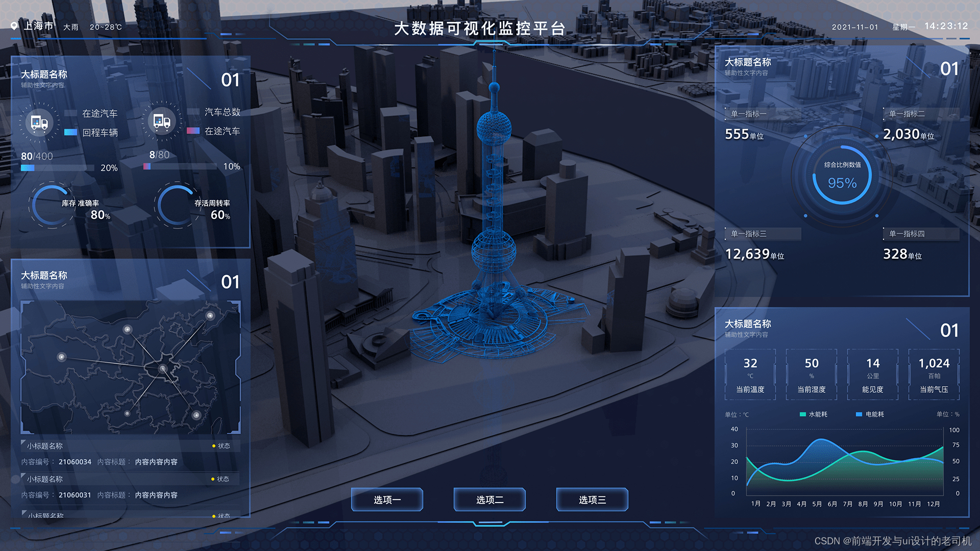Expand the first 小标题名称 list entry
This screenshot has width=980, height=551.
45,446
